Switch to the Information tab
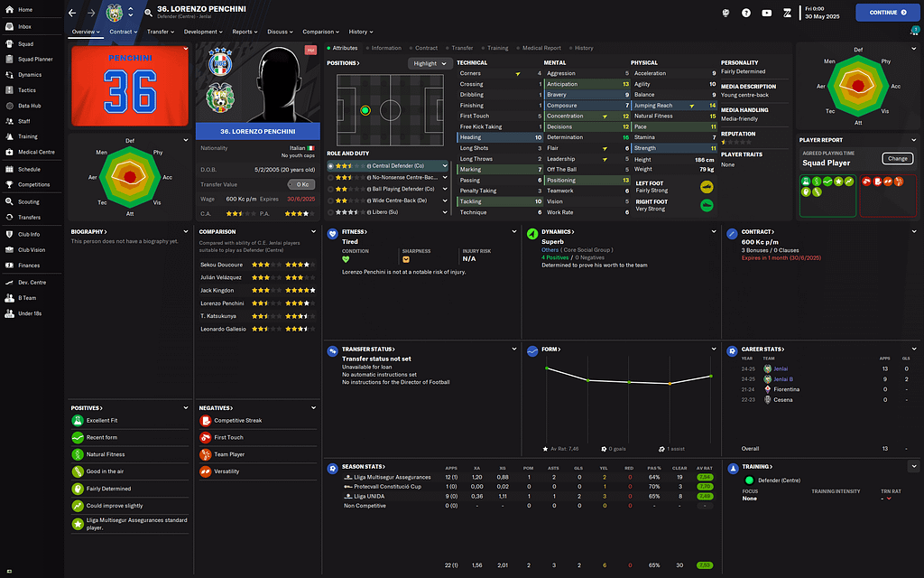 pyautogui.click(x=385, y=48)
